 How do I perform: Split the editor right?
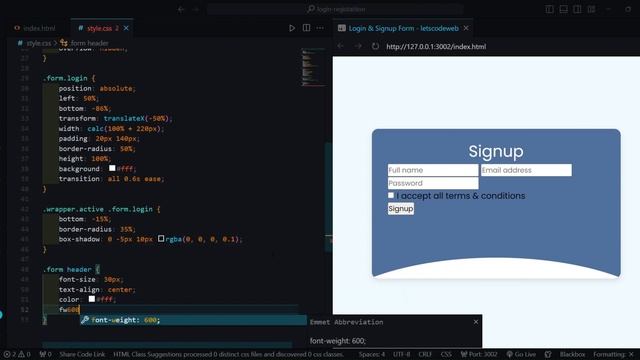point(306,28)
